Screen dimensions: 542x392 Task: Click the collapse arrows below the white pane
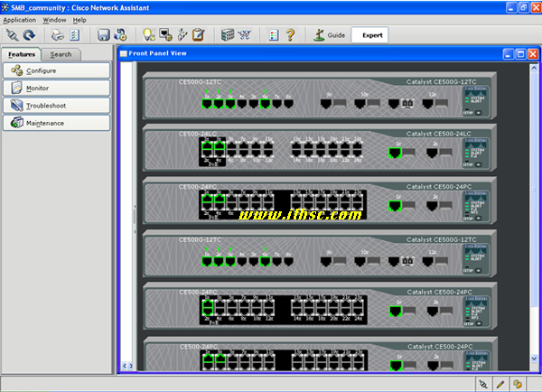(127, 366)
